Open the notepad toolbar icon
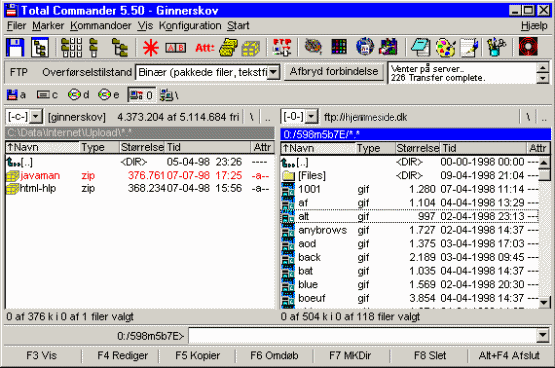555x368 pixels. [420, 47]
